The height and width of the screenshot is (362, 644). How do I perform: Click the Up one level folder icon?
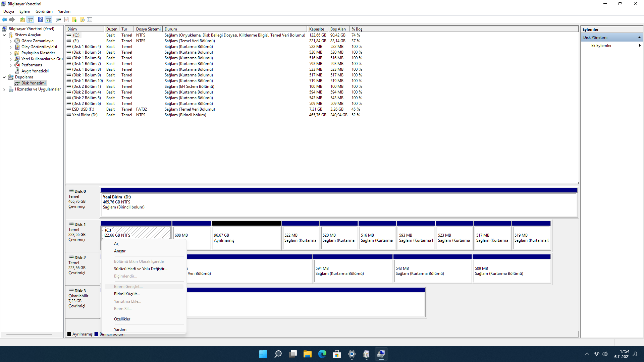point(22,19)
